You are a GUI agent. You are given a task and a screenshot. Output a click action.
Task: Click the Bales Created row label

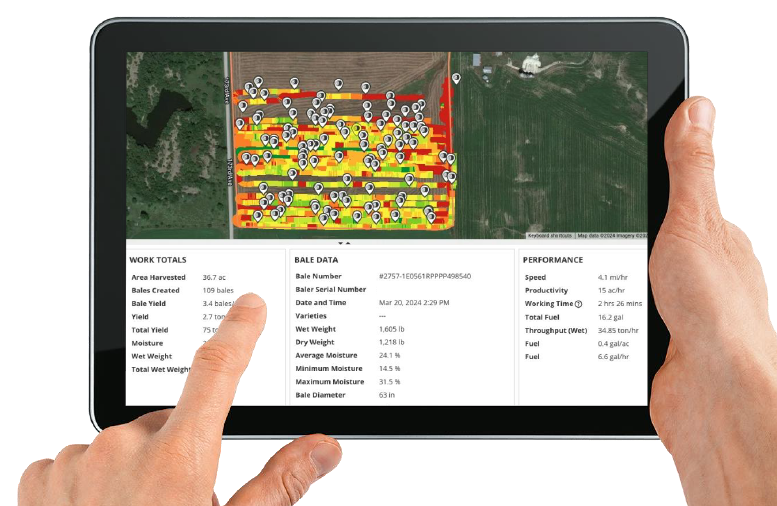tap(155, 290)
